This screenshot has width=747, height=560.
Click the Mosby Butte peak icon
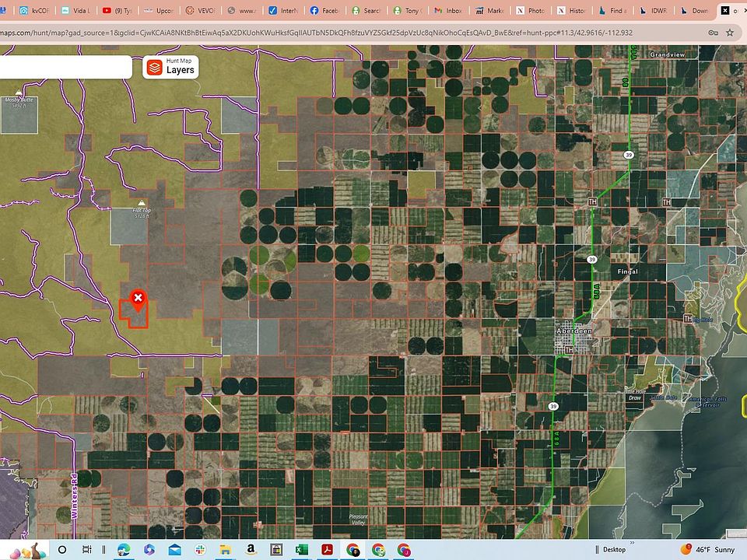pyautogui.click(x=19, y=93)
